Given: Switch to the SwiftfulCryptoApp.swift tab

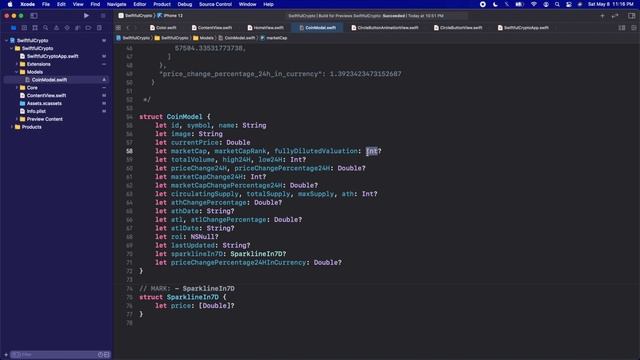Looking at the screenshot, I should point(523,28).
